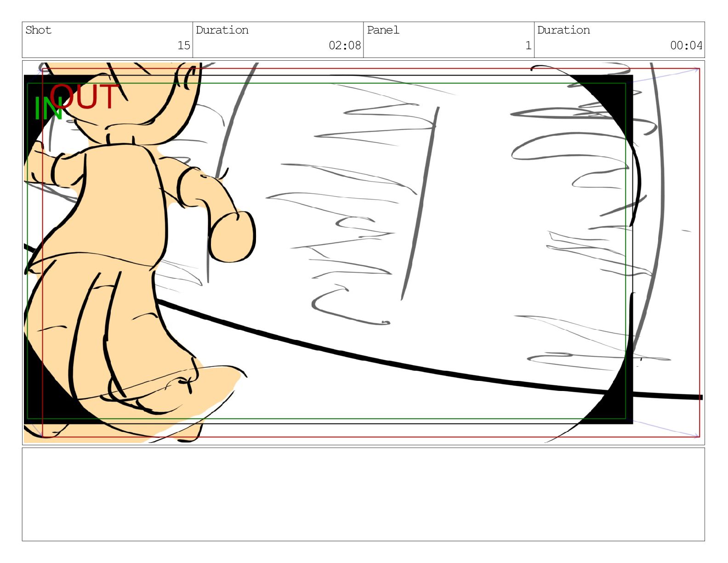The width and height of the screenshot is (728, 563).
Task: Click the storyboard panel drawing
Action: point(363,253)
